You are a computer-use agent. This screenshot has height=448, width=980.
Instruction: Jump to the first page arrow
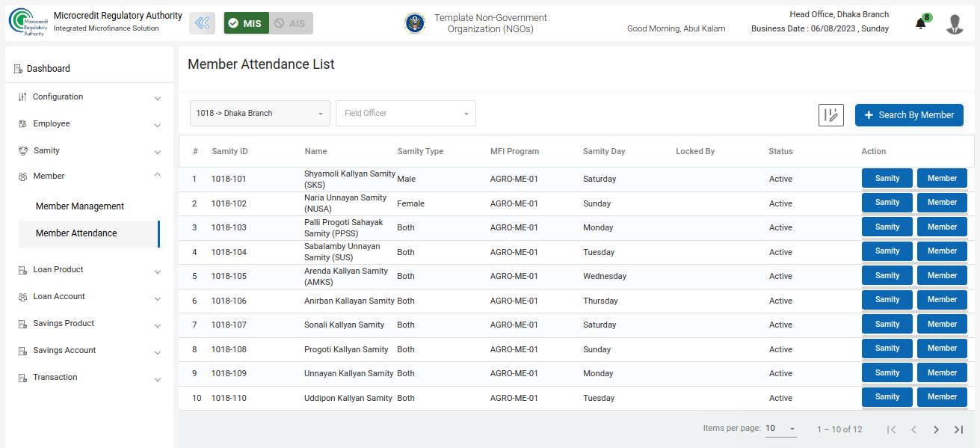(x=891, y=429)
